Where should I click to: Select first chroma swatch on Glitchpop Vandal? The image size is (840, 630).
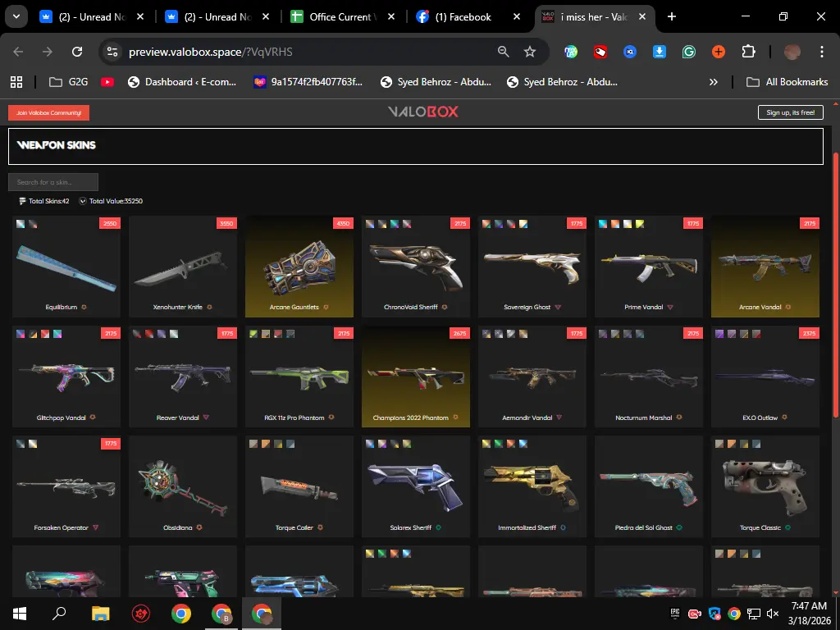click(x=21, y=334)
